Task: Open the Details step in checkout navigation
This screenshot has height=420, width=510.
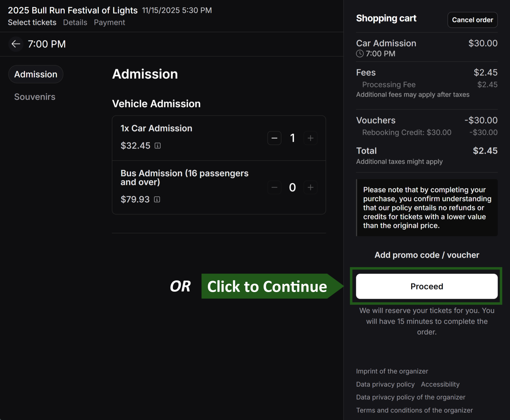Action: (x=75, y=22)
